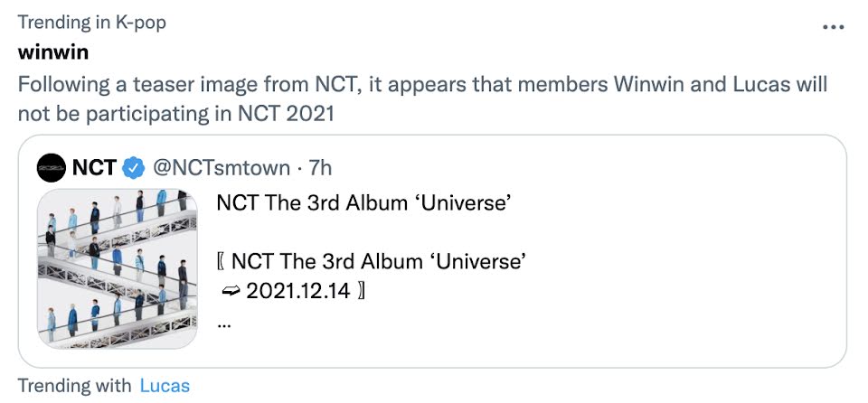Open the Lucas trending link
868x403 pixels.
[165, 386]
